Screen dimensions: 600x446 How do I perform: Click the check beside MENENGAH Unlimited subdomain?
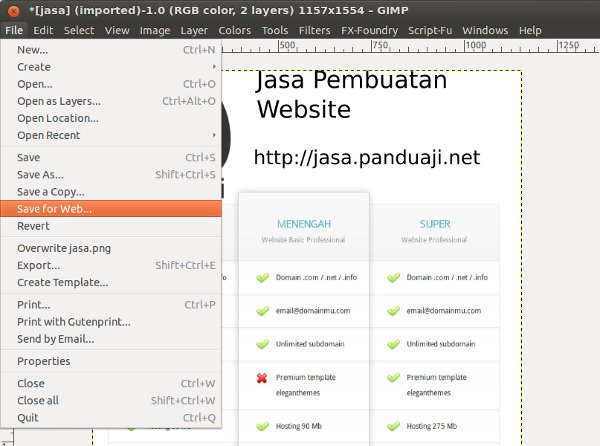pos(262,344)
